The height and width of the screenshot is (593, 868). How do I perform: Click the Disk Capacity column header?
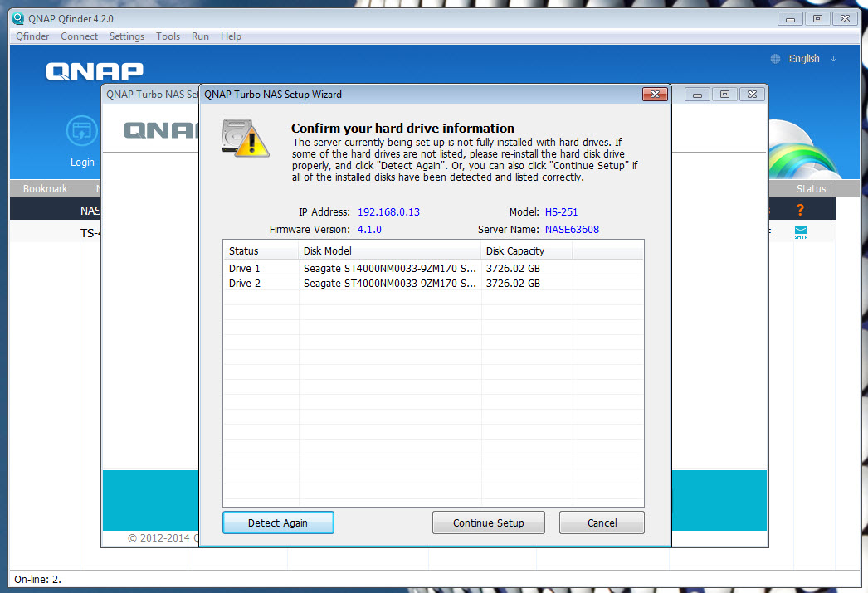click(526, 250)
